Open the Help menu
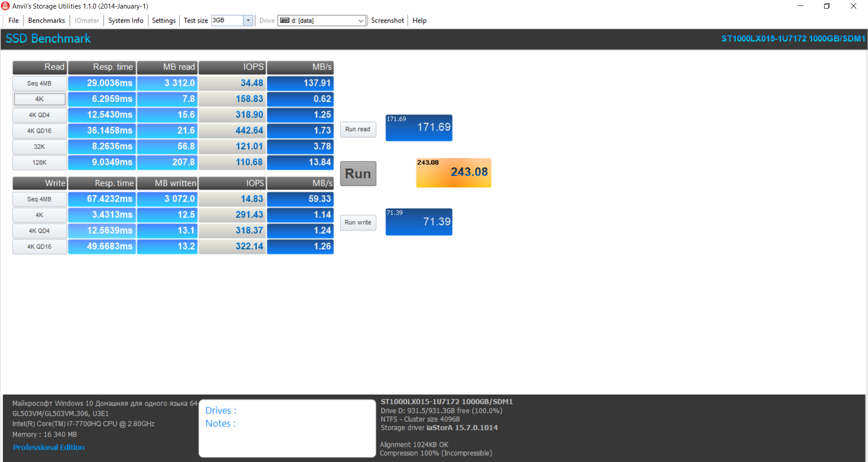This screenshot has width=868, height=462. (x=419, y=20)
